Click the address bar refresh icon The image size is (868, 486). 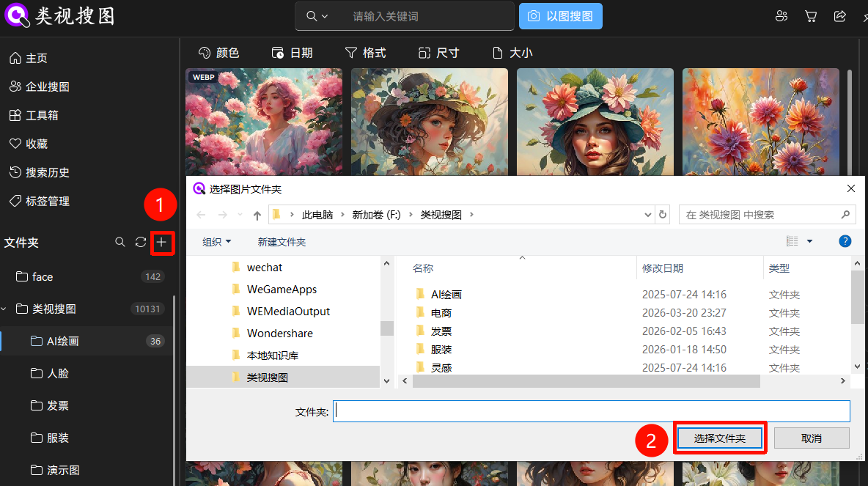coord(663,215)
